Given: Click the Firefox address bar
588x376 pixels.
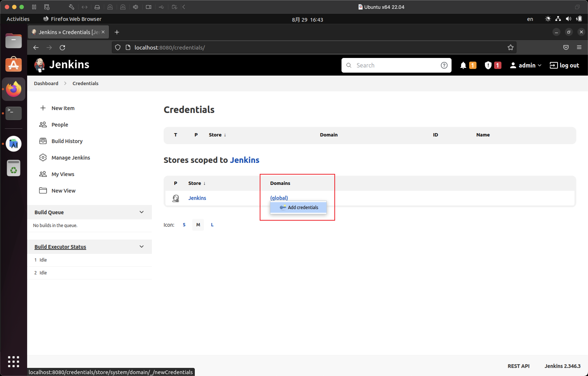Looking at the screenshot, I should point(314,47).
